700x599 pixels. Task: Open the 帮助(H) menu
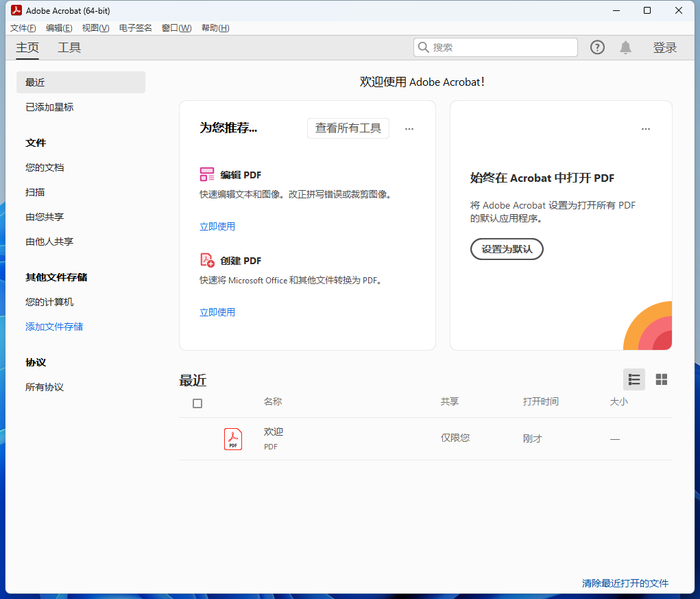click(215, 28)
